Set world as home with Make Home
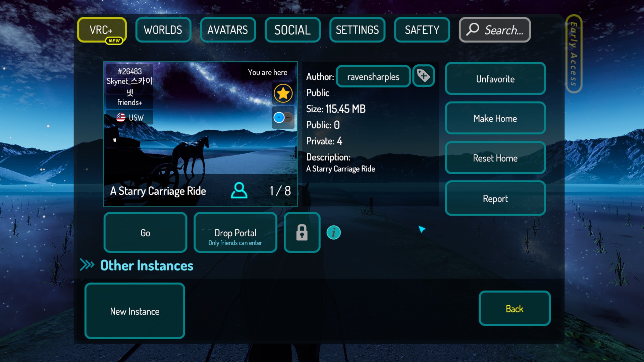Viewport: 644px width, 362px height. [x=495, y=118]
